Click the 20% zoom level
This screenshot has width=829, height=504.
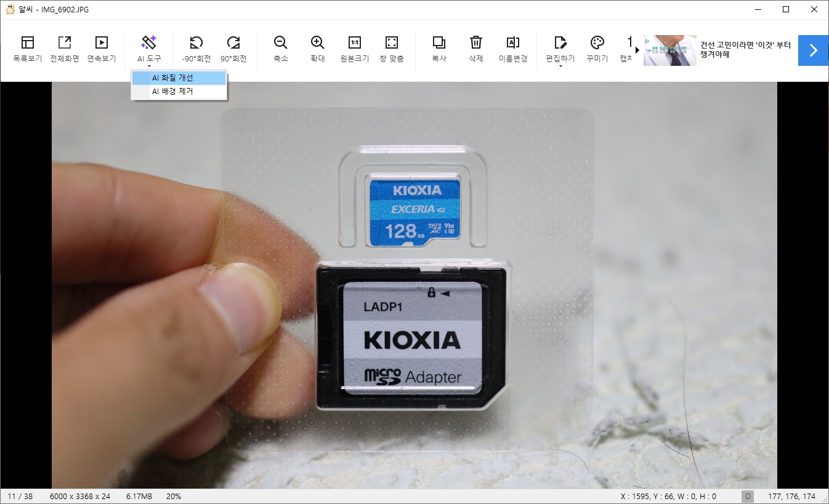pos(174,496)
